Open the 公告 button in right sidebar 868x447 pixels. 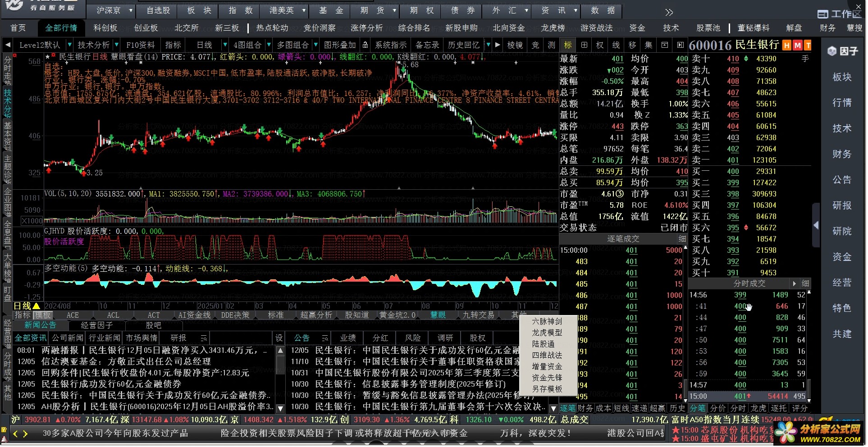(842, 180)
